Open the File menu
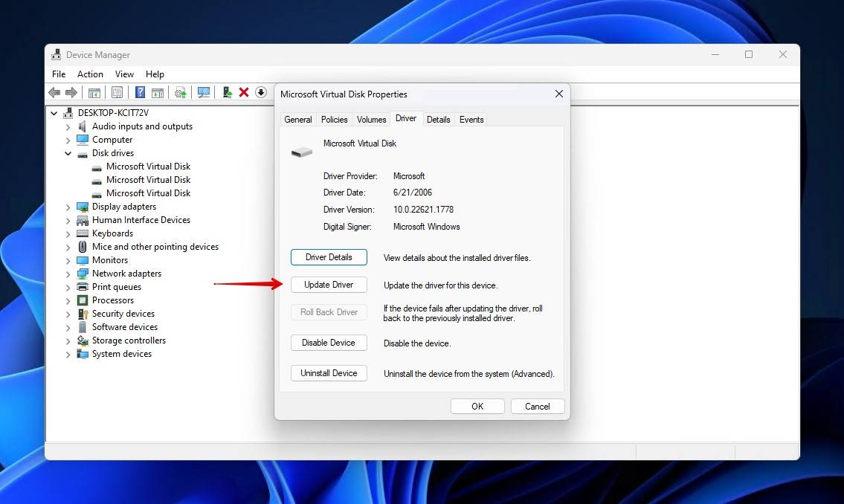 point(59,74)
